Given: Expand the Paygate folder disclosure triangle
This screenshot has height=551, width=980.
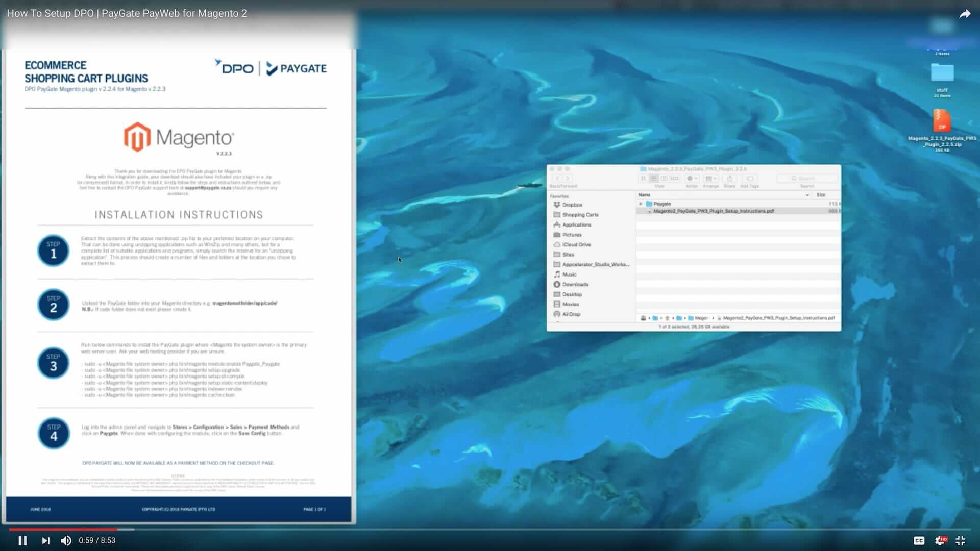Looking at the screenshot, I should pos(641,204).
